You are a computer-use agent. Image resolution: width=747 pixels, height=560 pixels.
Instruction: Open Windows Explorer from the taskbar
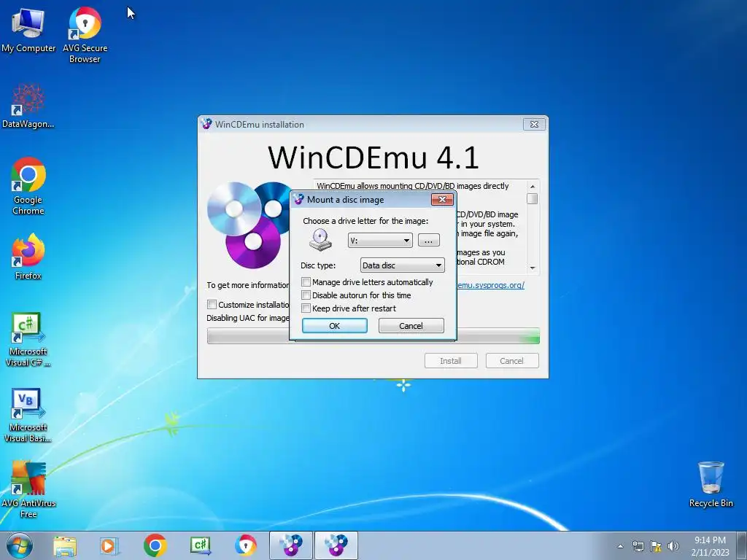click(x=65, y=545)
